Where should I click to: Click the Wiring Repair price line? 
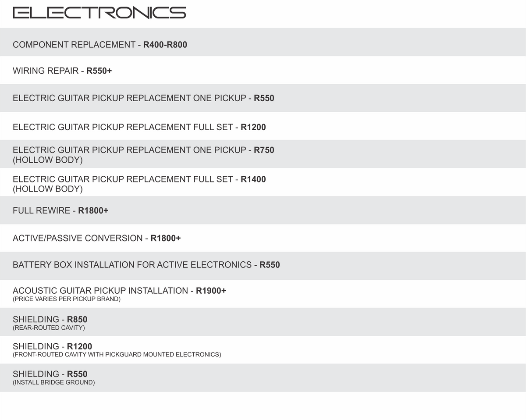coord(62,71)
